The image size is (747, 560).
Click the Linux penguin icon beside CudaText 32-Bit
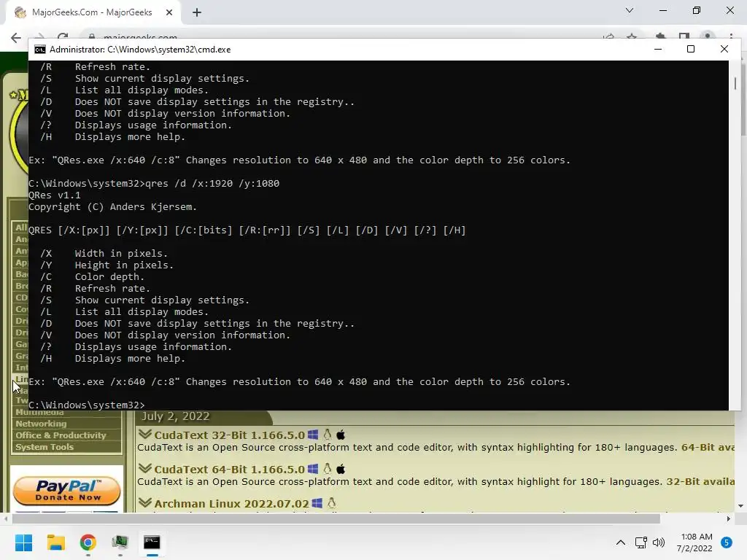328,435
